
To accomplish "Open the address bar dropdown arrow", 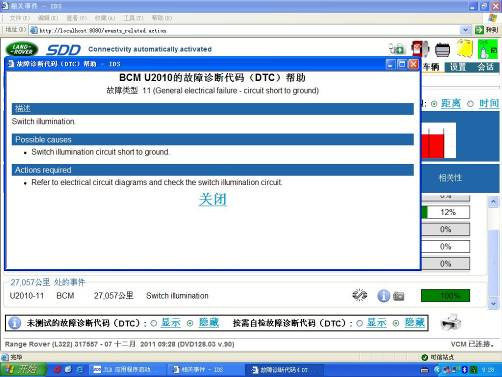I will (465, 30).
